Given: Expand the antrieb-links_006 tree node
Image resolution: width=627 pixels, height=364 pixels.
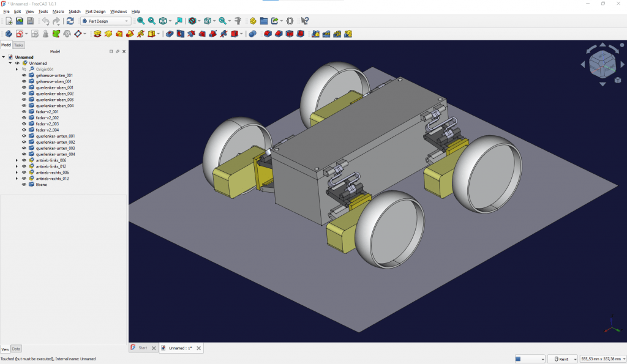Looking at the screenshot, I should click(17, 160).
